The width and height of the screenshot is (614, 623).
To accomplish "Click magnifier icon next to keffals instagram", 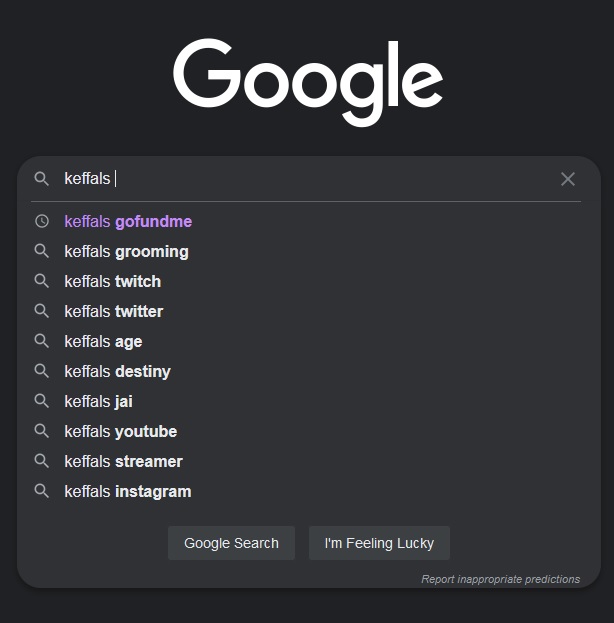I will click(x=41, y=491).
